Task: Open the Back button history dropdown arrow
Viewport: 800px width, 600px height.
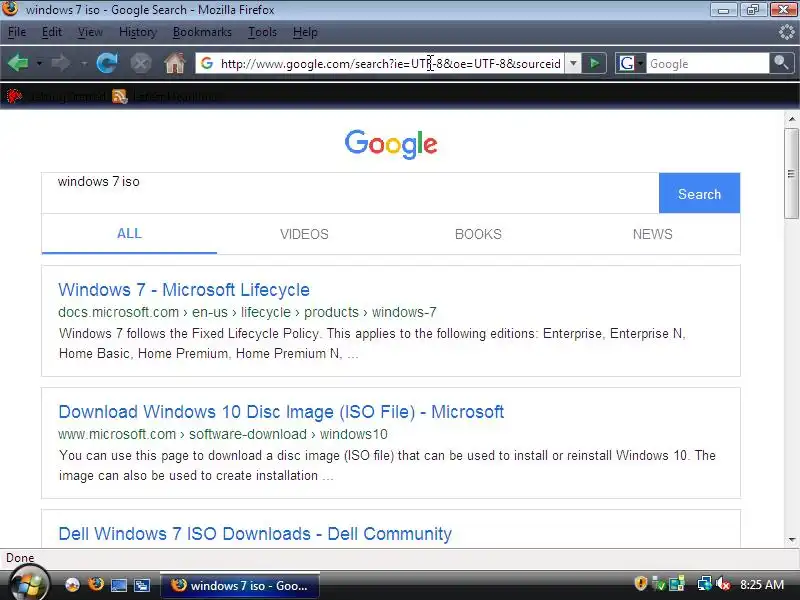Action: 39,64
